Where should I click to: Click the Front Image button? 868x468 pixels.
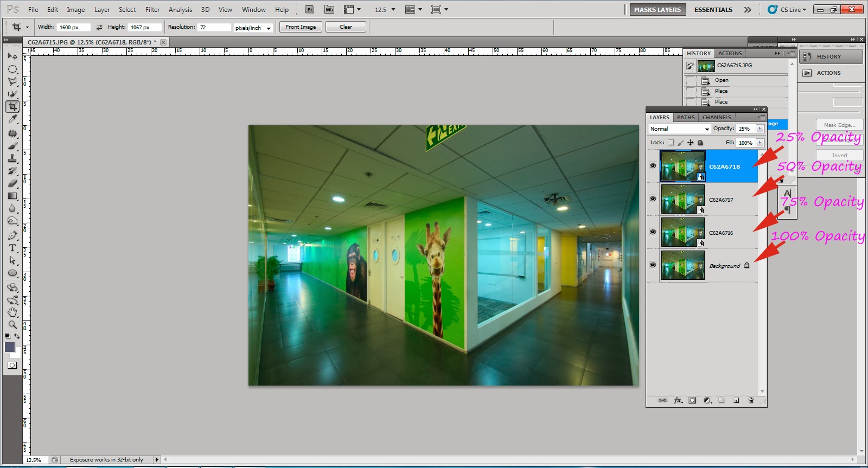(x=301, y=27)
